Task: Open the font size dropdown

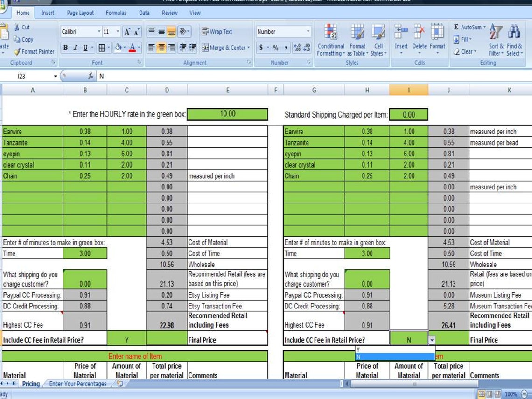Action: click(x=118, y=32)
